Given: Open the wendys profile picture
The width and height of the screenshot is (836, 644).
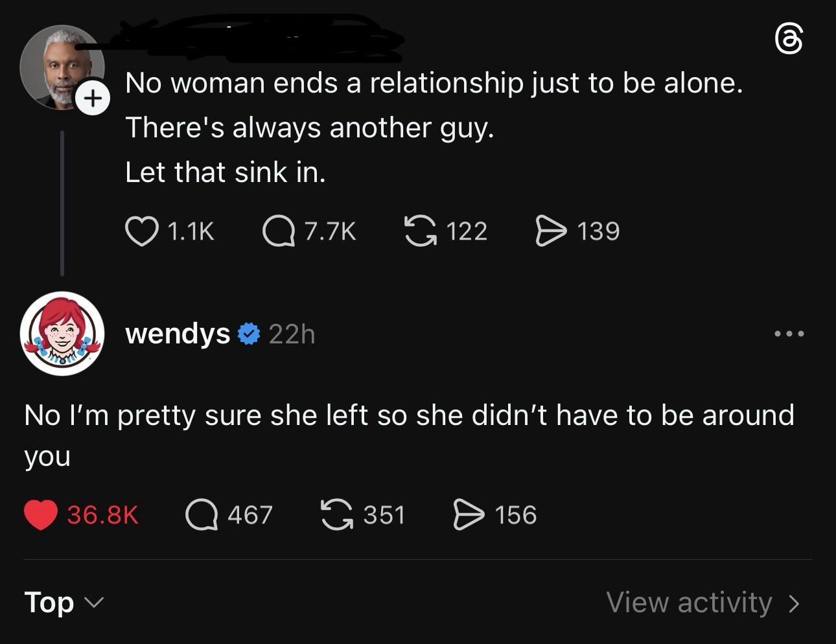Looking at the screenshot, I should pyautogui.click(x=62, y=334).
